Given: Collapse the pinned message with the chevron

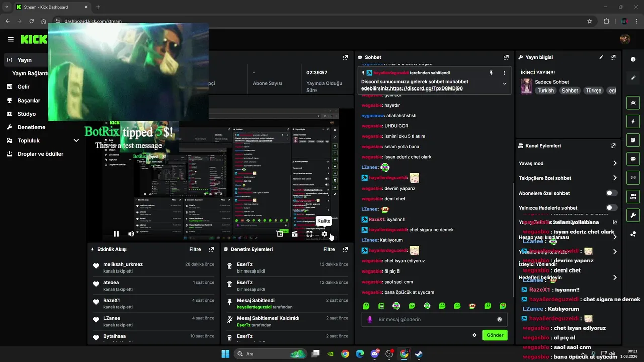Looking at the screenshot, I should point(504,84).
